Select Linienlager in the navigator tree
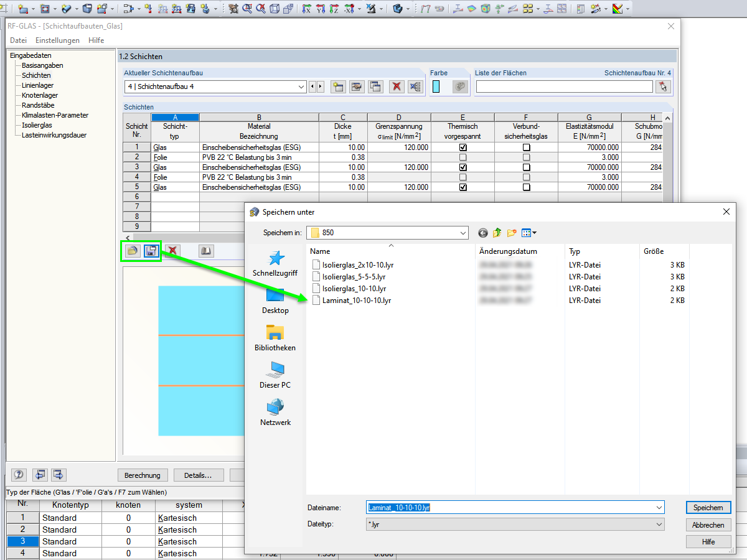The width and height of the screenshot is (747, 560). [37, 85]
